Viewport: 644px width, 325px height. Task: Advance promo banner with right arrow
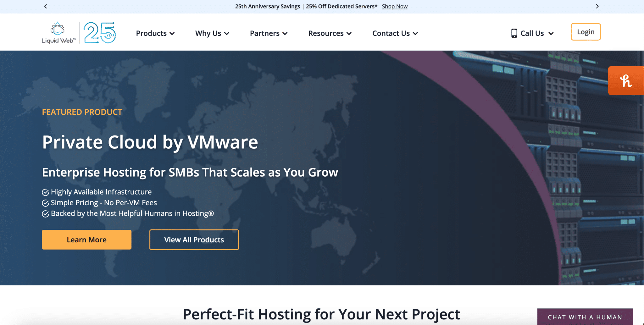coord(597,6)
